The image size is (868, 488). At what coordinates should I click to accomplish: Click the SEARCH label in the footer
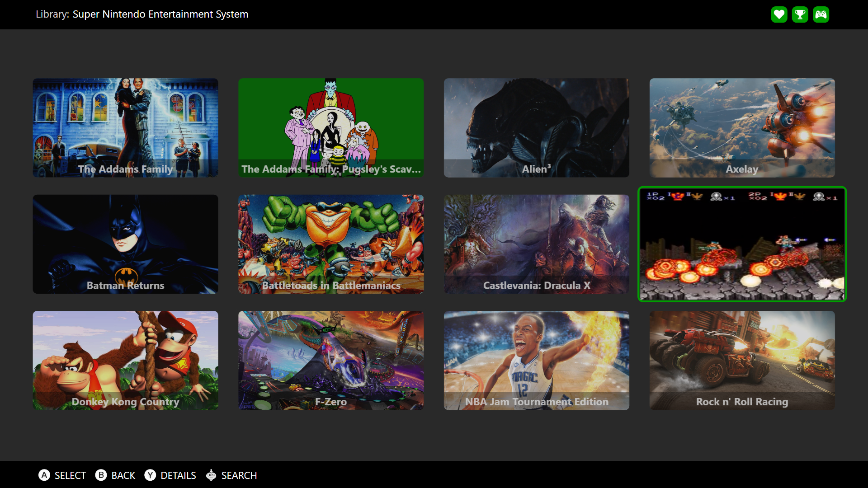(239, 475)
